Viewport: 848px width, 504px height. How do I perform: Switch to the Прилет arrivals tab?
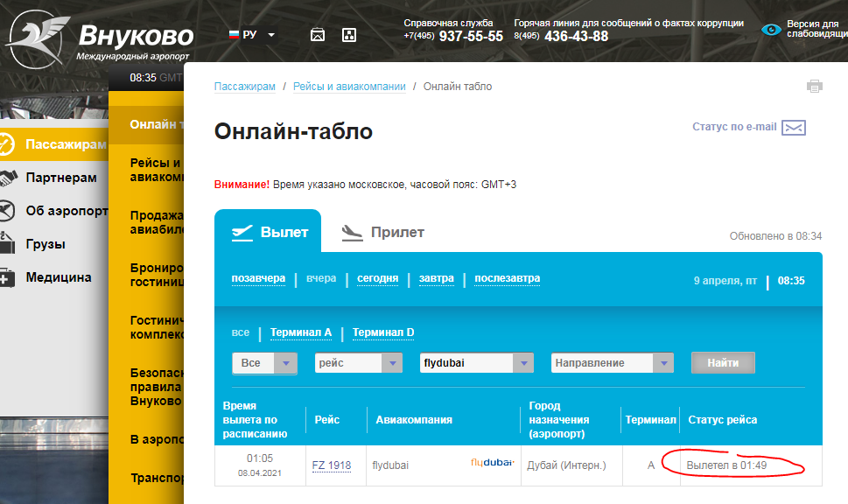pyautogui.click(x=383, y=232)
